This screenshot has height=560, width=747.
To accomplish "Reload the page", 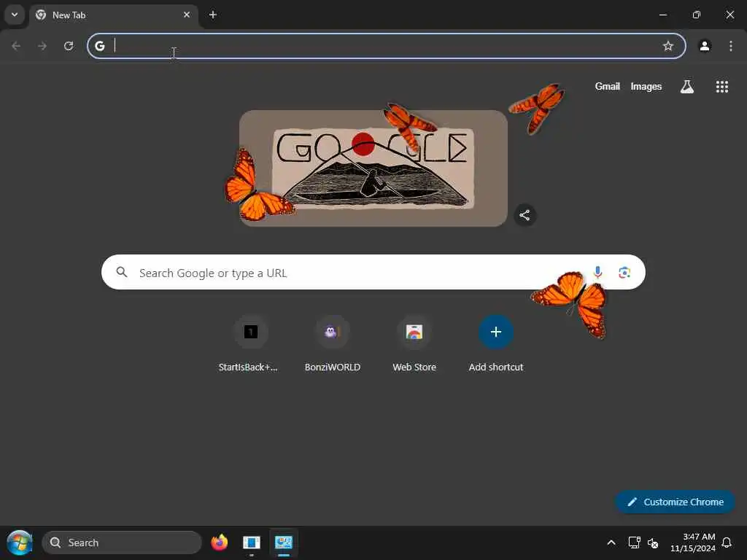I will click(69, 46).
